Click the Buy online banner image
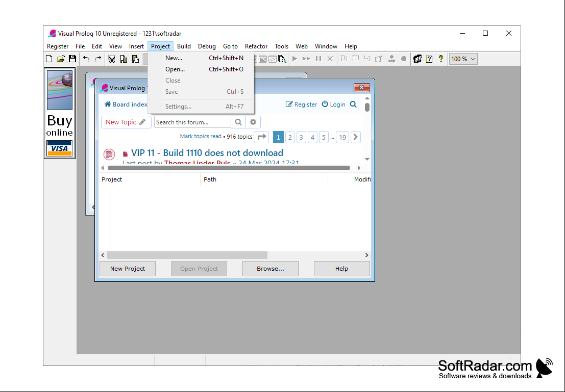The width and height of the screenshot is (565, 392). pyautogui.click(x=59, y=113)
